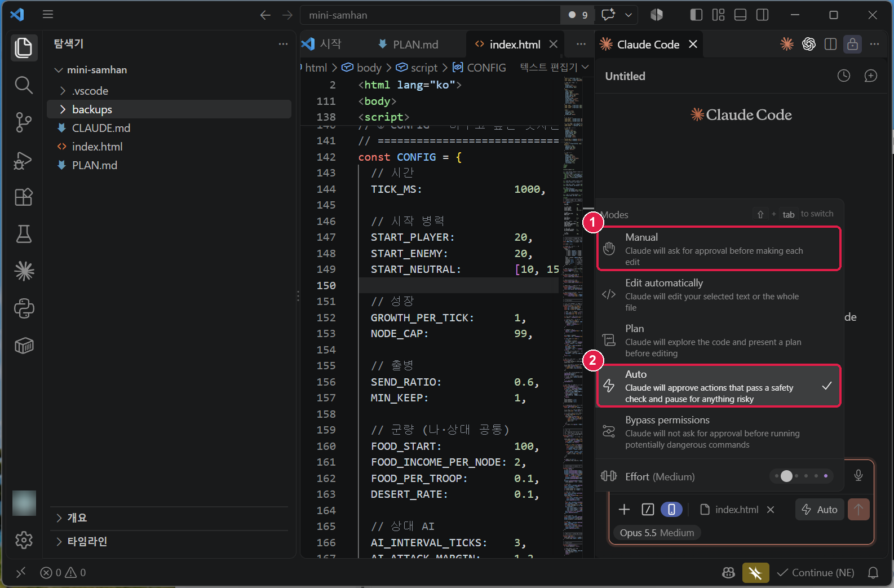894x588 pixels.
Task: Click Continue (NE) in status bar
Action: point(815,573)
